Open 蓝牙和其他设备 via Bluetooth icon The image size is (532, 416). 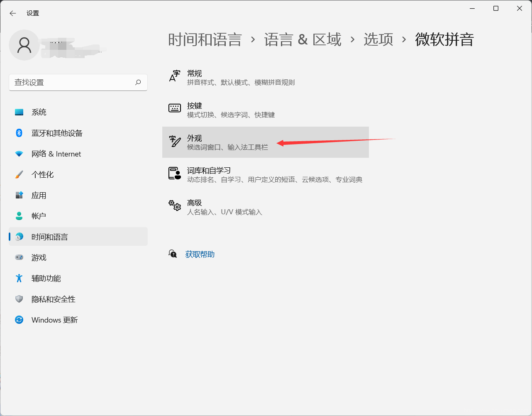19,133
